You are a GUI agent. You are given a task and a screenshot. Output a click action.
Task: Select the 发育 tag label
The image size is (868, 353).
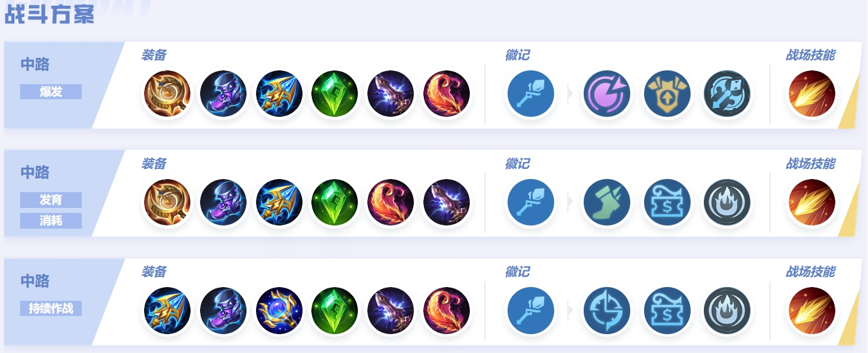[x=51, y=200]
